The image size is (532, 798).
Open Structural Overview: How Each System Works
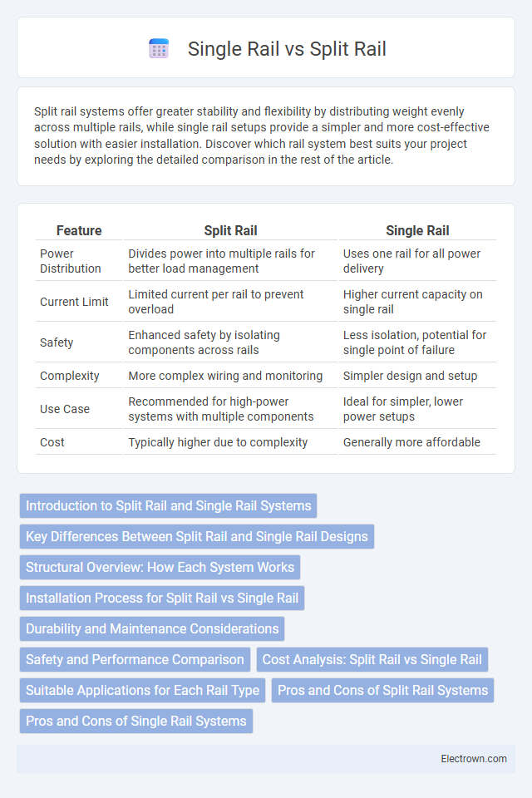coord(160,568)
